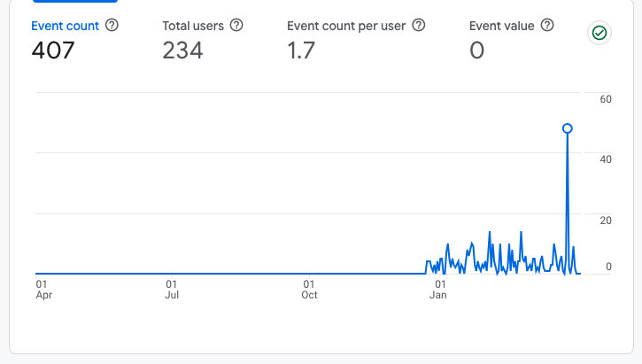The height and width of the screenshot is (364, 642).
Task: Click the 01 Jul axis label
Action: (x=172, y=290)
